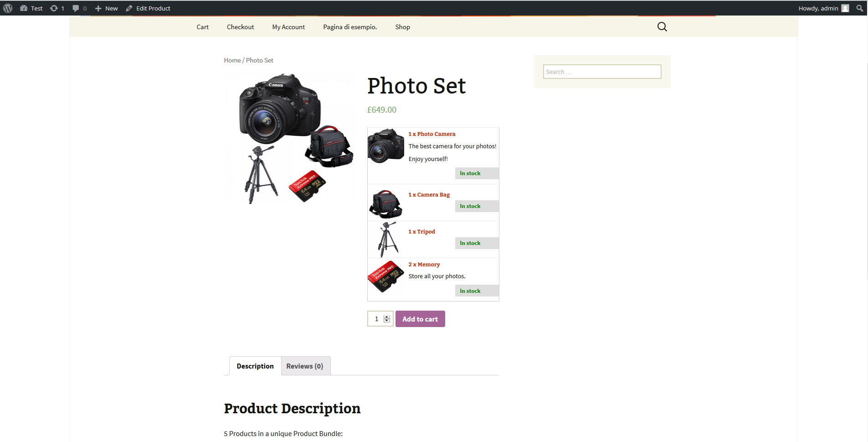Click 'The best camera for your photos!' text
This screenshot has height=442, width=868.
(x=452, y=146)
